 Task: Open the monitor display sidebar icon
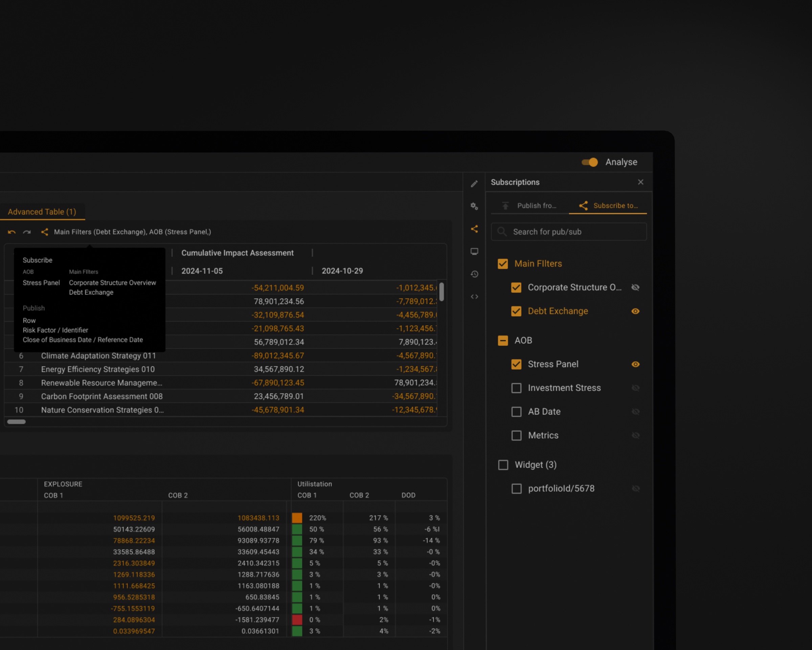474,252
